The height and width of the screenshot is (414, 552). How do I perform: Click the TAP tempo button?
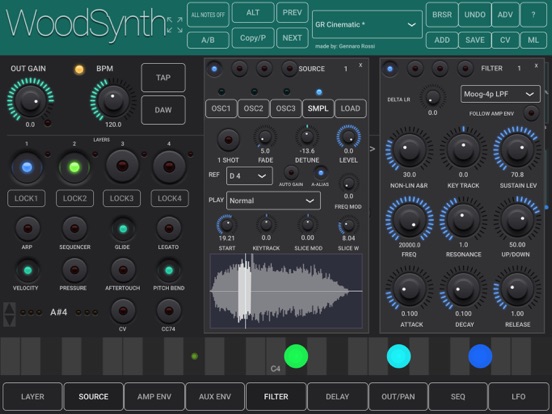[163, 77]
